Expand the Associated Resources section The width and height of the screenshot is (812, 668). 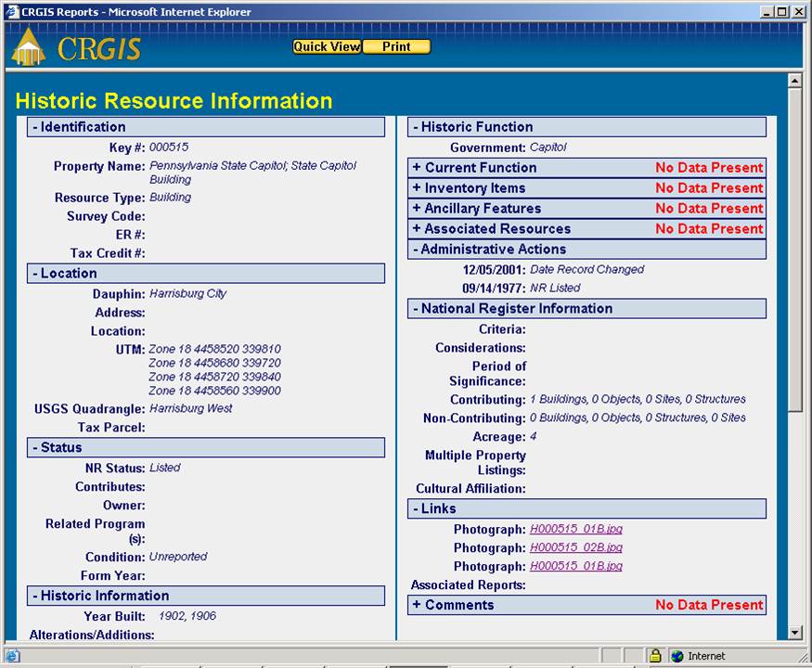(x=586, y=229)
